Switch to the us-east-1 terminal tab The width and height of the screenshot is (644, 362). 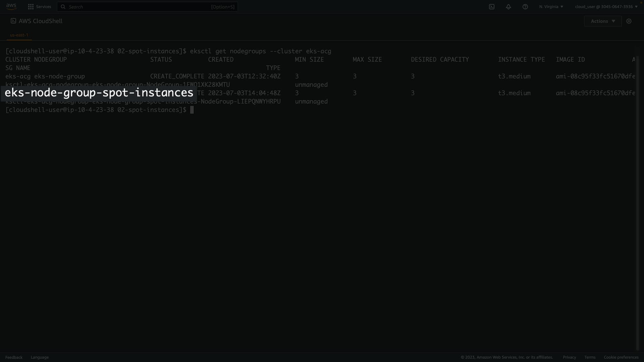tap(19, 35)
